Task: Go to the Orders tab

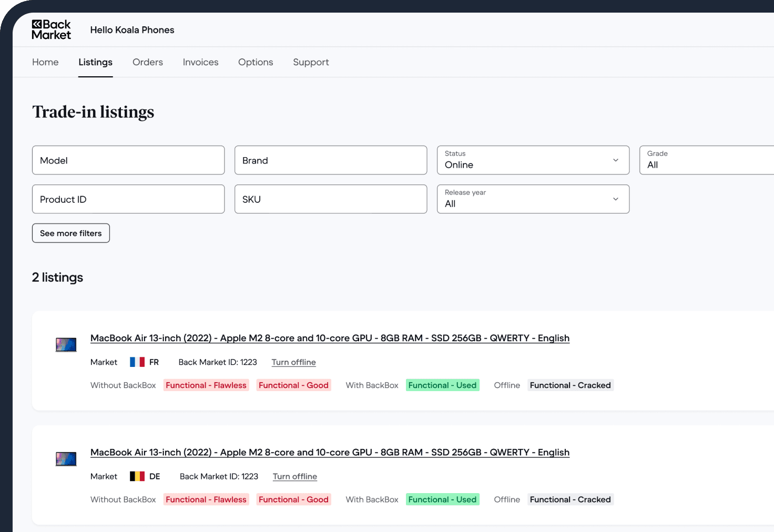Action: point(148,62)
